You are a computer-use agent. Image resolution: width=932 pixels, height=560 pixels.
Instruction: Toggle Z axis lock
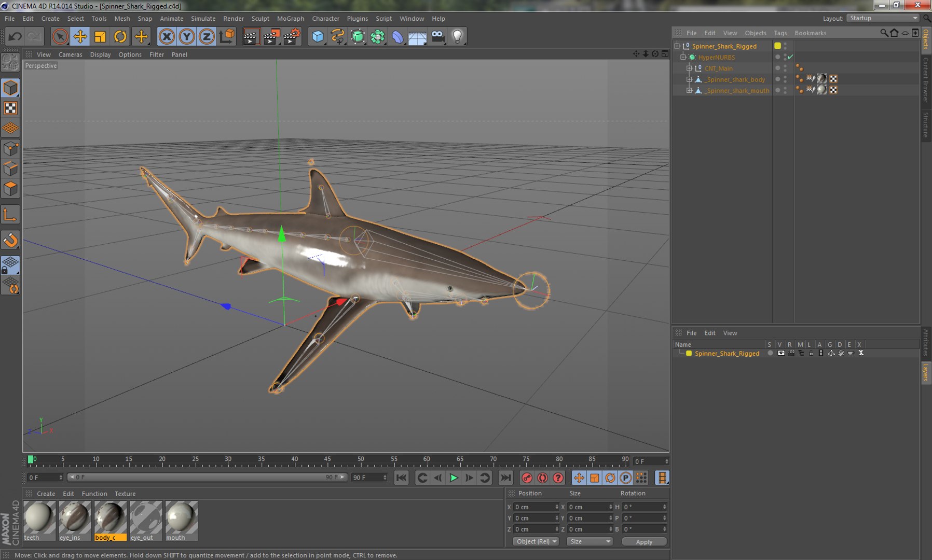click(x=207, y=36)
